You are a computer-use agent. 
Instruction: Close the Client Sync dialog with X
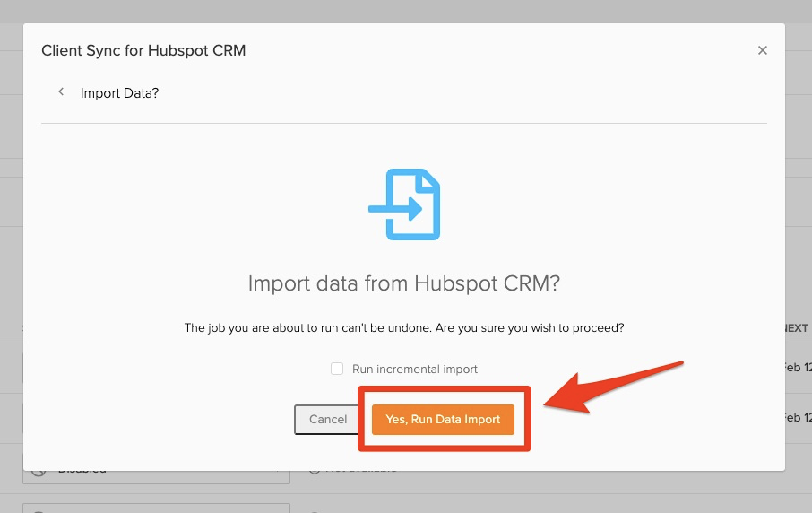pos(763,50)
